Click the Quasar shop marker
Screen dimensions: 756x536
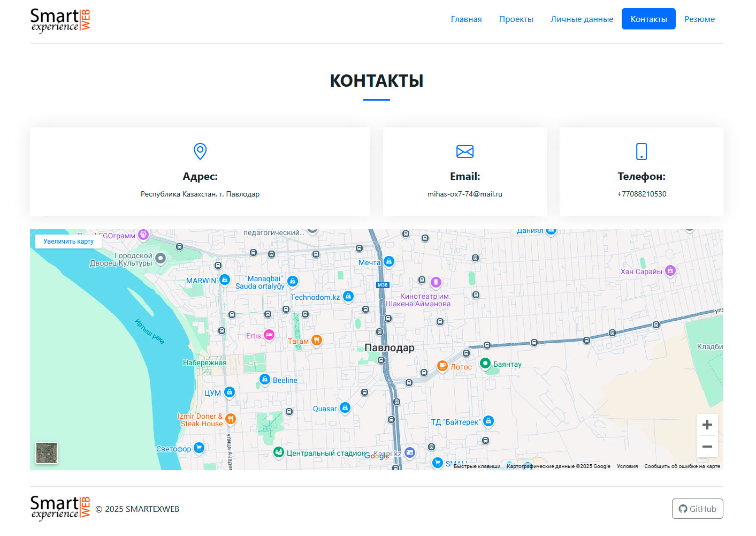pyautogui.click(x=345, y=408)
